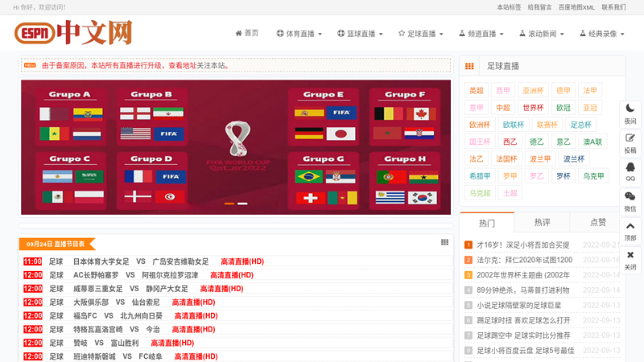Select the 意甲 league tag

point(477,108)
